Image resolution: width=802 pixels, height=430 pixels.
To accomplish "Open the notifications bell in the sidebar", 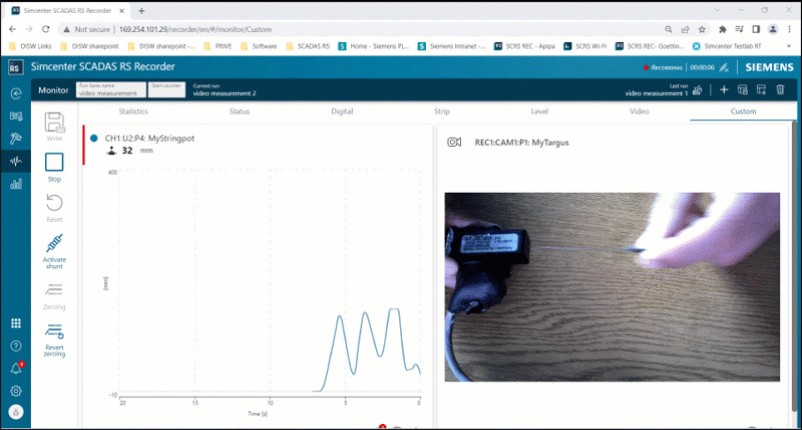I will point(16,368).
